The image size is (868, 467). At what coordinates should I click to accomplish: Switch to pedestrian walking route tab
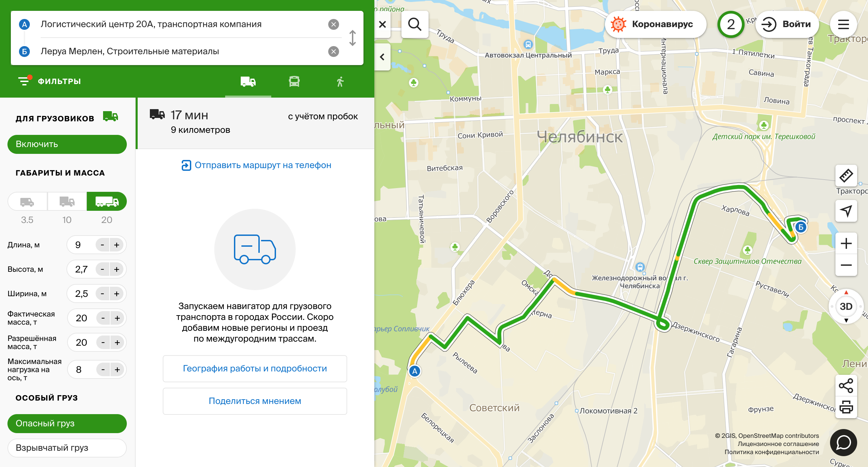pos(340,82)
